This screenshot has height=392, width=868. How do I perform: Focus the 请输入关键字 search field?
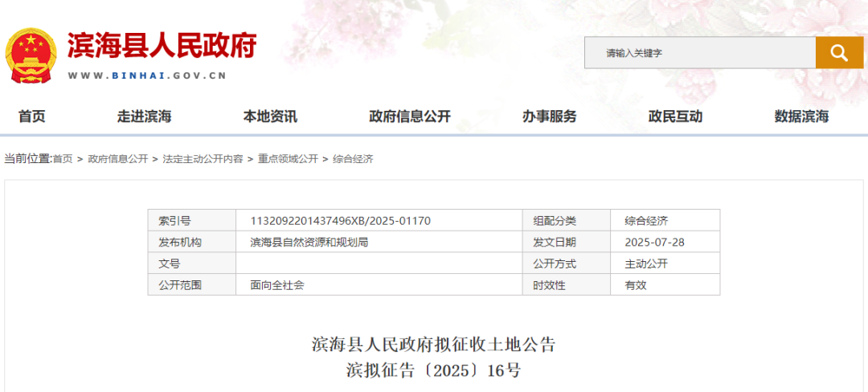[700, 53]
